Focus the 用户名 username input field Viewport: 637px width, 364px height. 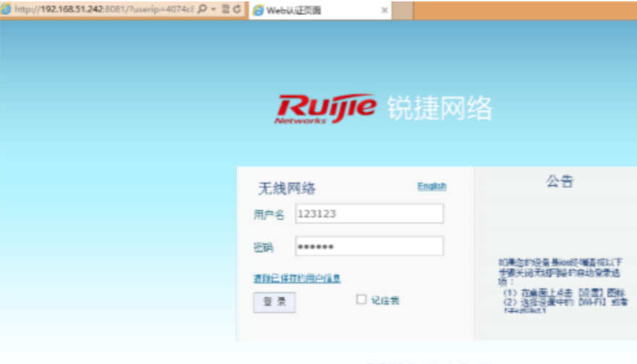[x=369, y=214]
